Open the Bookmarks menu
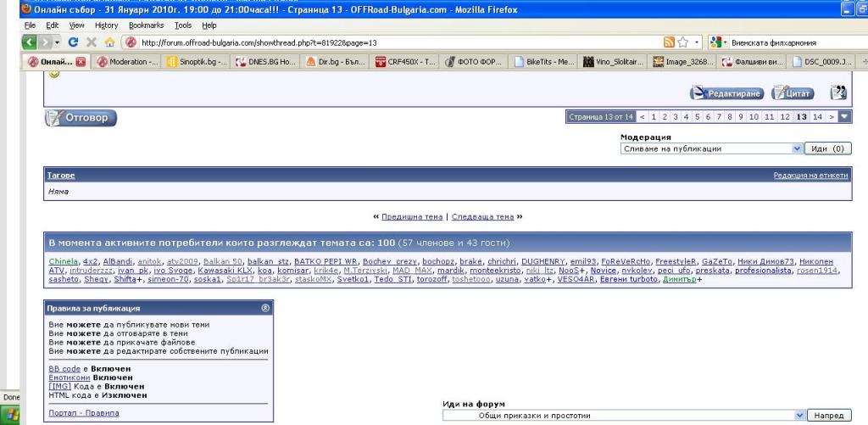The width and height of the screenshot is (868, 425). 146,25
